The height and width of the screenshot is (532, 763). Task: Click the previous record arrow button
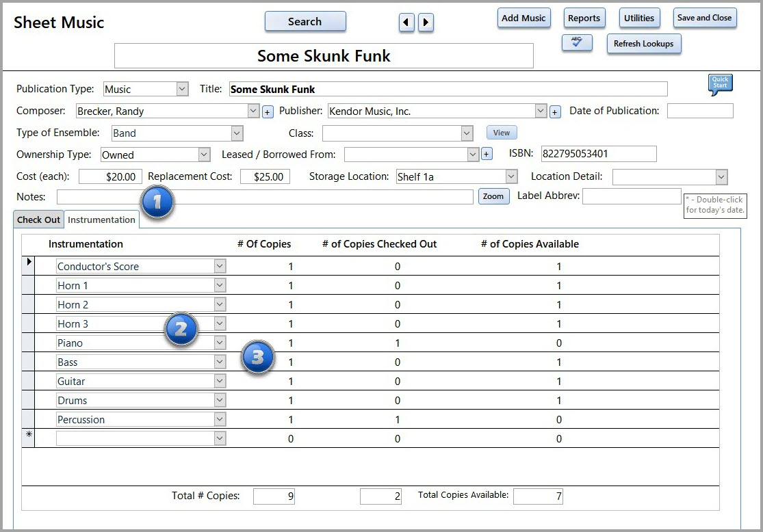[x=406, y=23]
